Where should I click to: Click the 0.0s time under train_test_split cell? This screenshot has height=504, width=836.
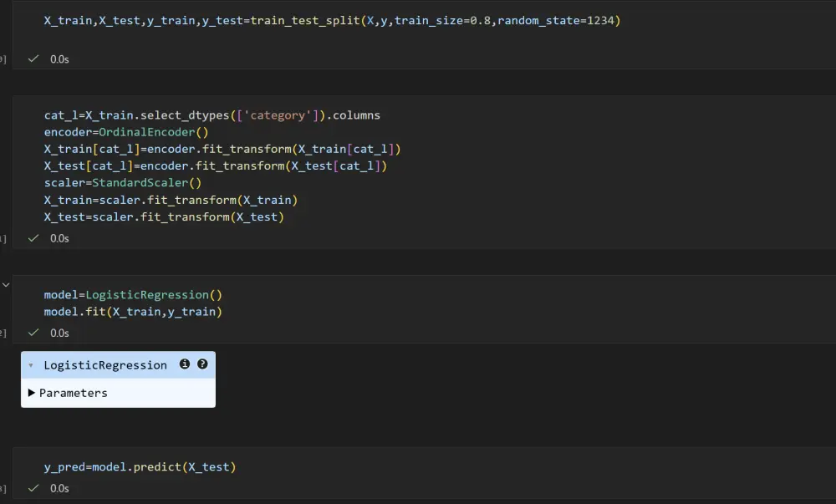click(x=59, y=59)
